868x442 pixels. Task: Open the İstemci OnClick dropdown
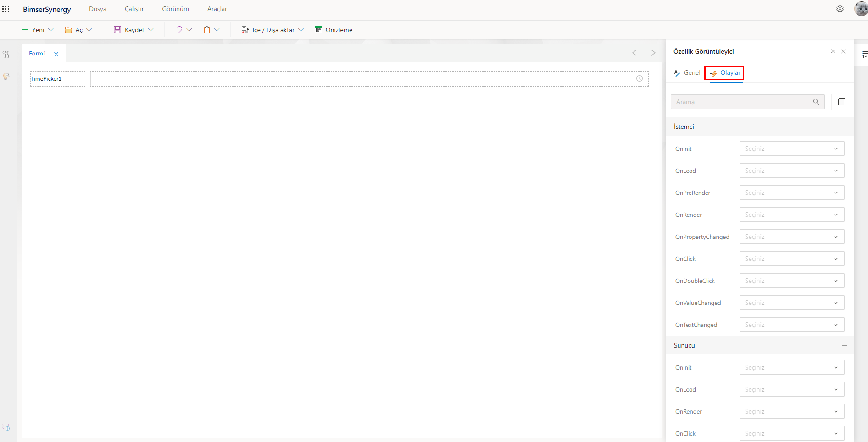(x=792, y=259)
